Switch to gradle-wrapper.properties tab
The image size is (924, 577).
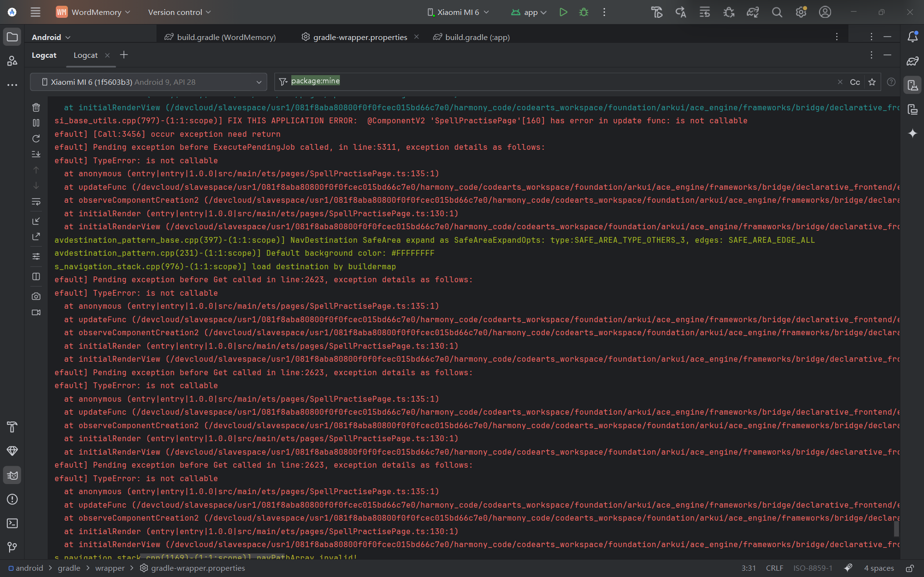(x=354, y=37)
